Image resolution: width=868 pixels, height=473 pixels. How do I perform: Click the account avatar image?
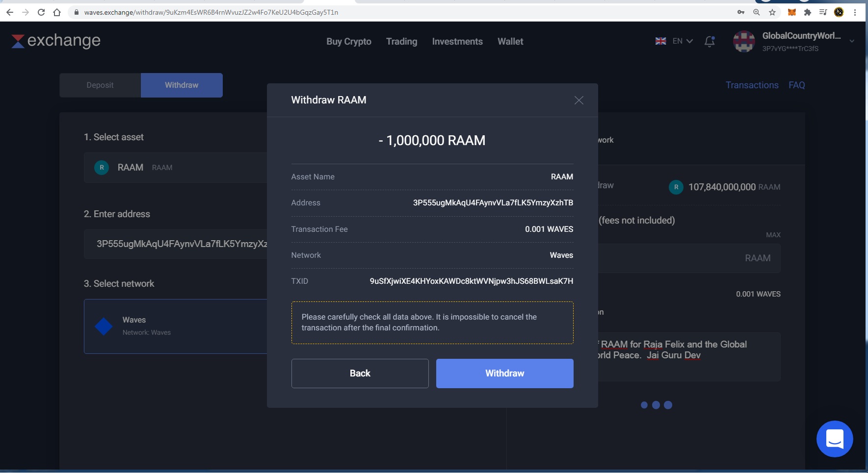click(x=744, y=42)
